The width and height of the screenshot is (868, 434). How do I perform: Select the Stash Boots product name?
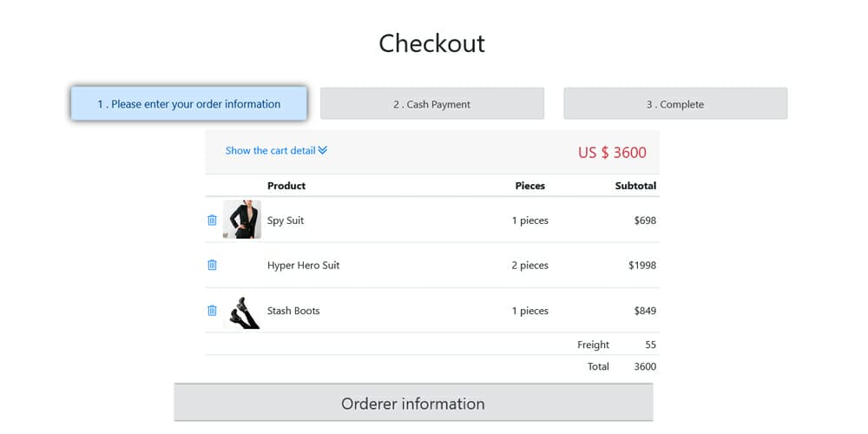(293, 311)
